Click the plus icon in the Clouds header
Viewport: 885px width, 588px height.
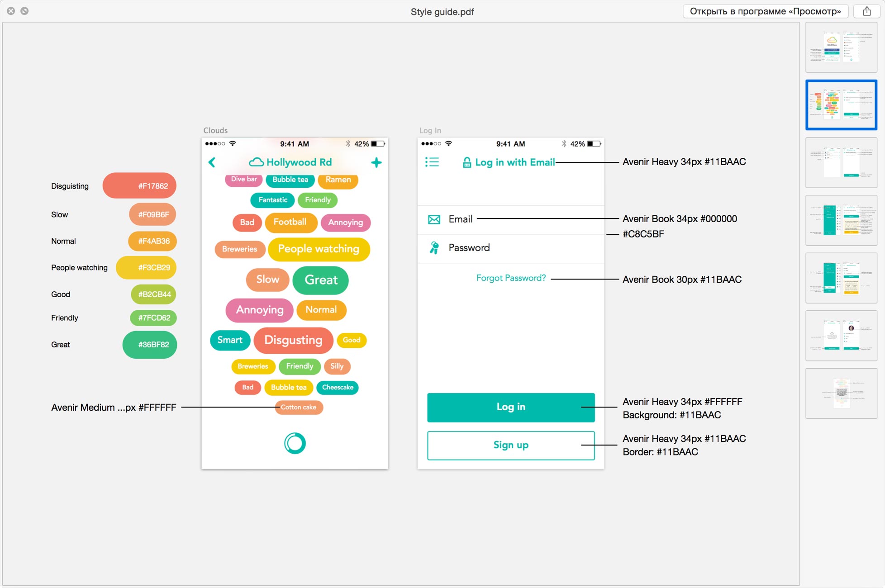coord(376,162)
